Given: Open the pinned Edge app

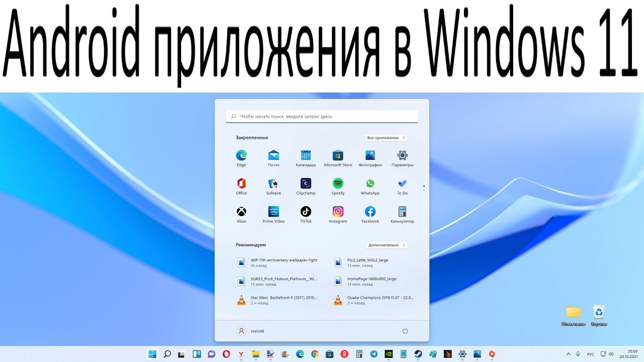Looking at the screenshot, I should pyautogui.click(x=242, y=158).
